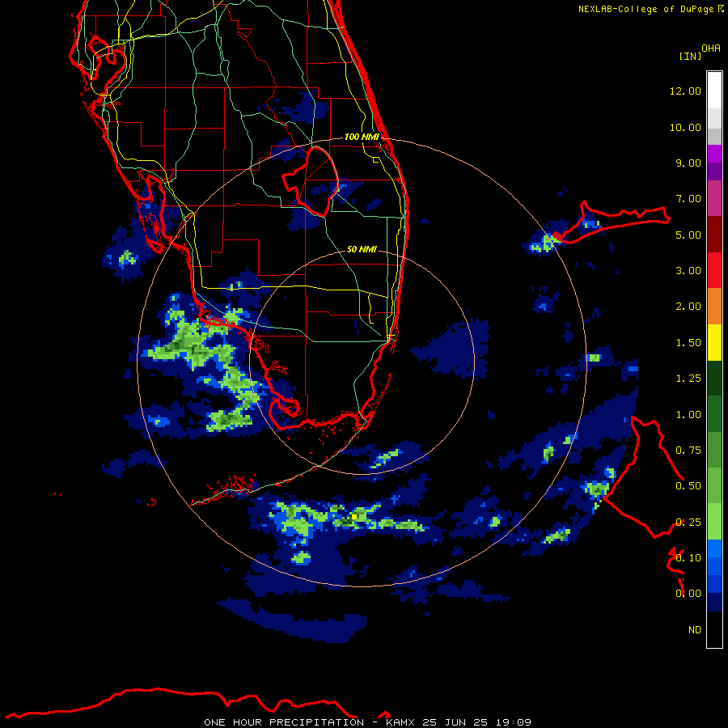
Task: Click the 0.00 legend value
Action: pyautogui.click(x=688, y=594)
